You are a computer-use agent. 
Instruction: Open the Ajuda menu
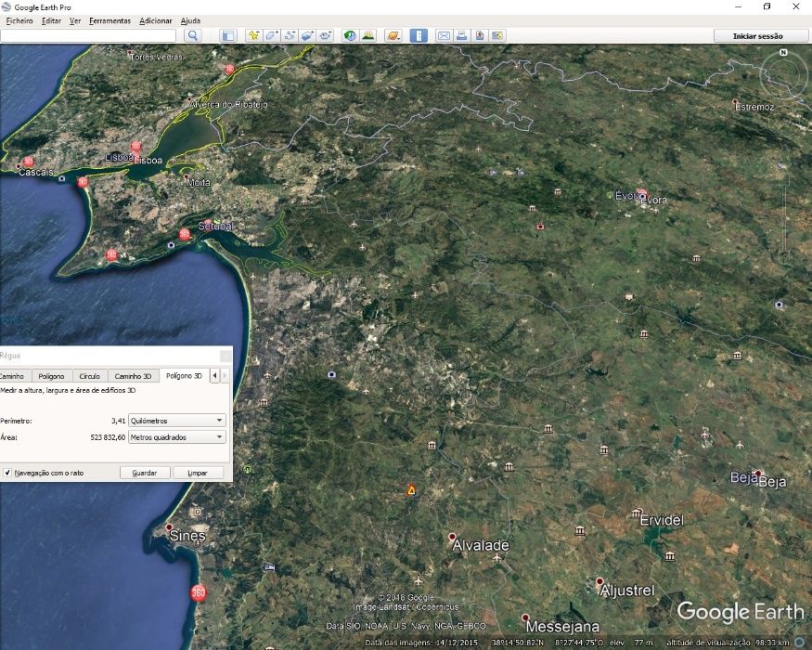pos(190,20)
